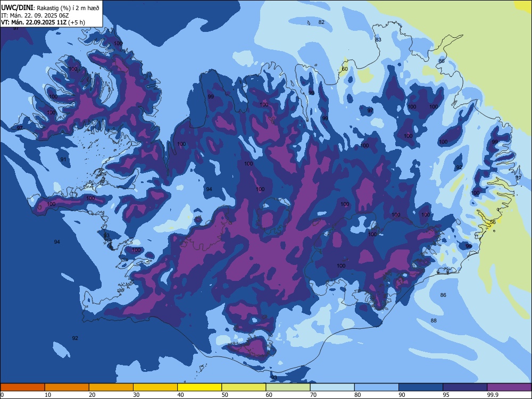Viewport: 532px width, 399px height.
Task: Select the bright yellow 40–50 legend swatch
Action: pyautogui.click(x=199, y=387)
